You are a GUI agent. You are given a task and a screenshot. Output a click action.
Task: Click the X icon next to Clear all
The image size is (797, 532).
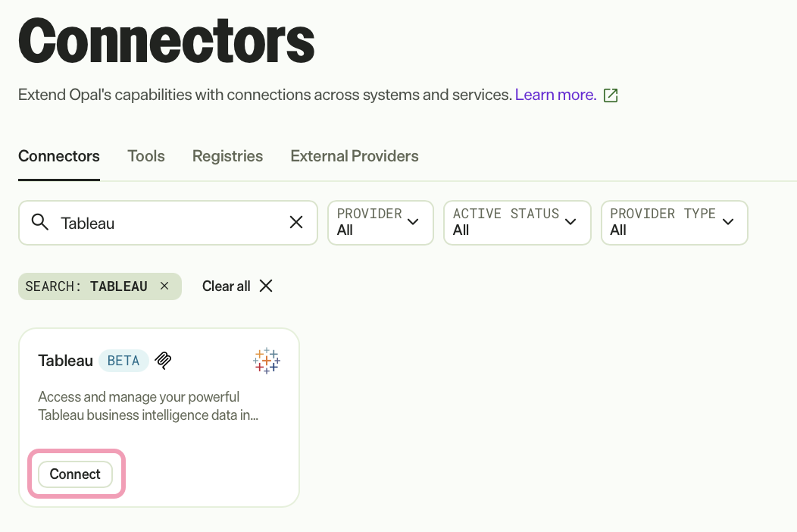pyautogui.click(x=266, y=286)
